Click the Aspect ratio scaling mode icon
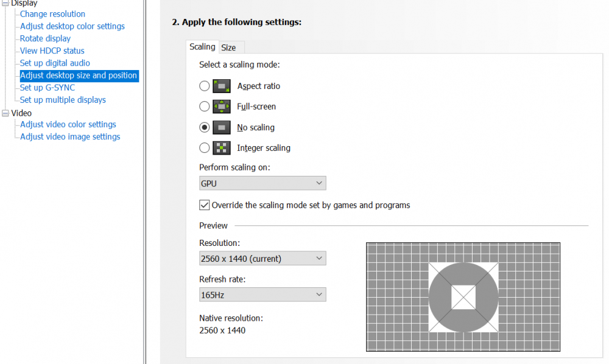Viewport: 609px width, 364px height. pos(222,86)
